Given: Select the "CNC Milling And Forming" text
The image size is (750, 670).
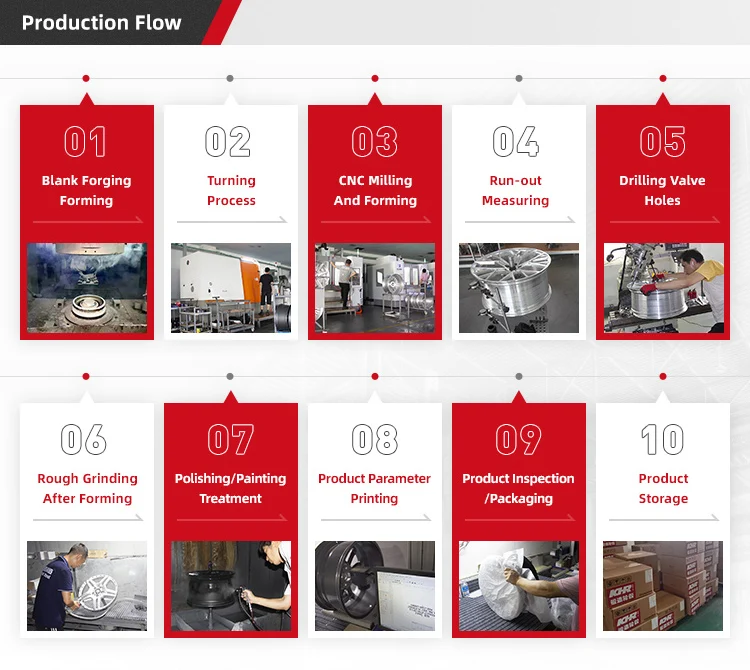Looking at the screenshot, I should pos(375,190).
